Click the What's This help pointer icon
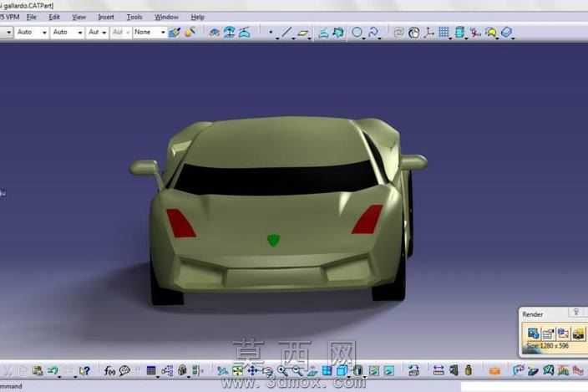This screenshot has height=392, width=588. (x=84, y=370)
